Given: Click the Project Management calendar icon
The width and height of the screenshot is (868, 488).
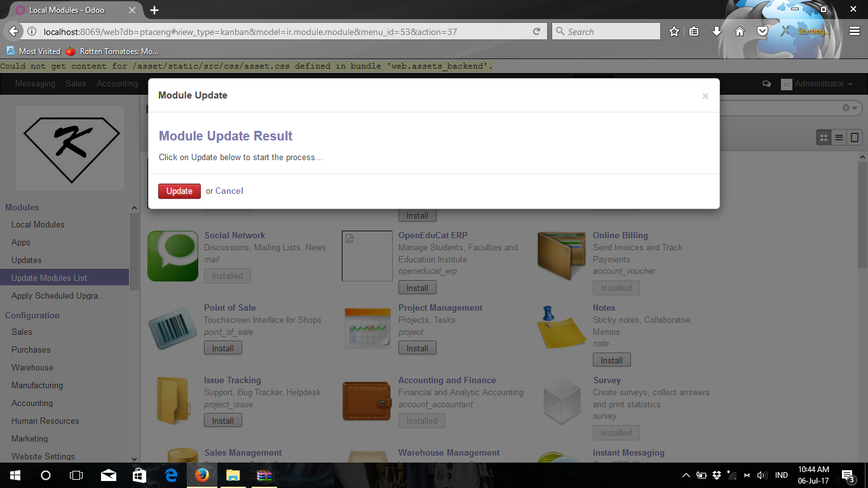Looking at the screenshot, I should coord(367,329).
